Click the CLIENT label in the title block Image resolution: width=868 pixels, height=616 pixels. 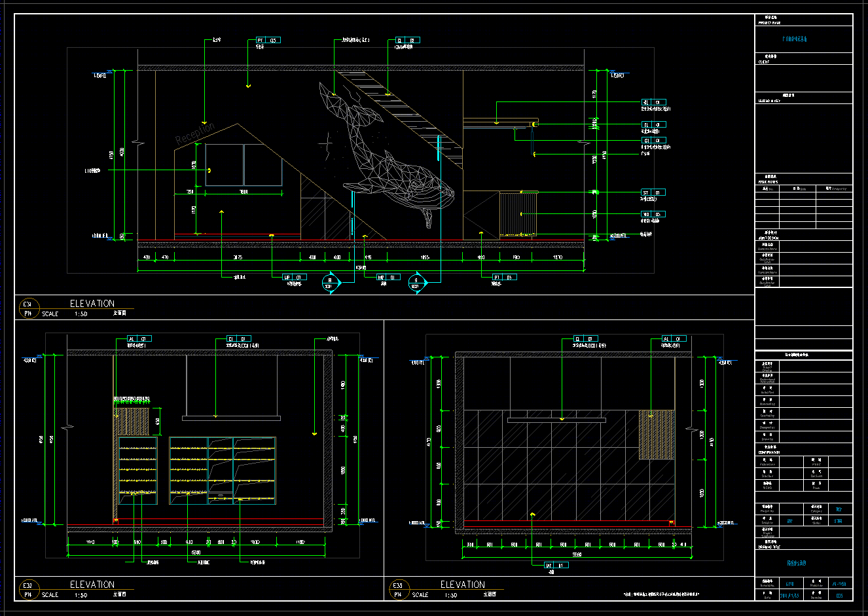pos(764,62)
